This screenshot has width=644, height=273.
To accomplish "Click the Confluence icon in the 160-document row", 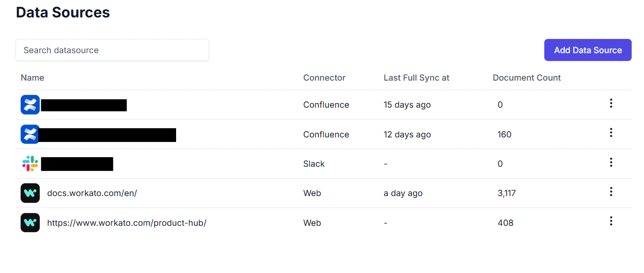I will 30,134.
